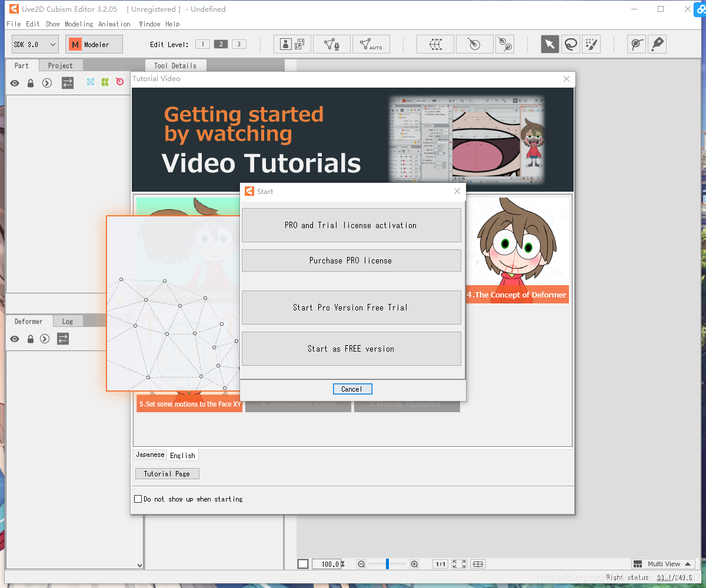This screenshot has height=588, width=706.
Task: Click the zoom out magnifier icon
Action: 361,564
